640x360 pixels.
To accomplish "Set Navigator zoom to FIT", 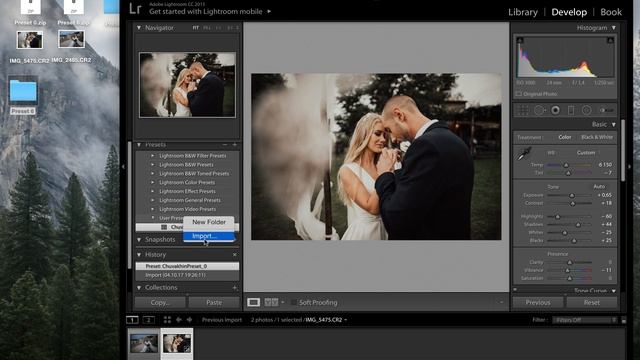I will (x=196, y=28).
